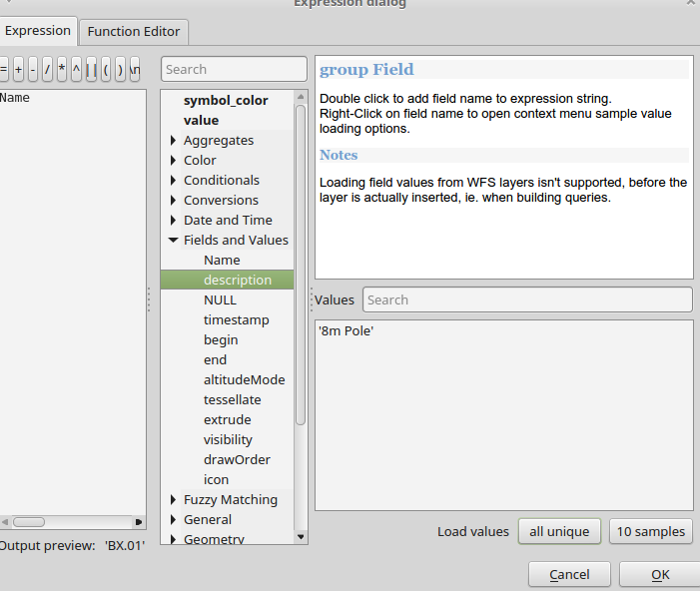Expand the Date and Time group
The image size is (700, 591).
pos(173,220)
